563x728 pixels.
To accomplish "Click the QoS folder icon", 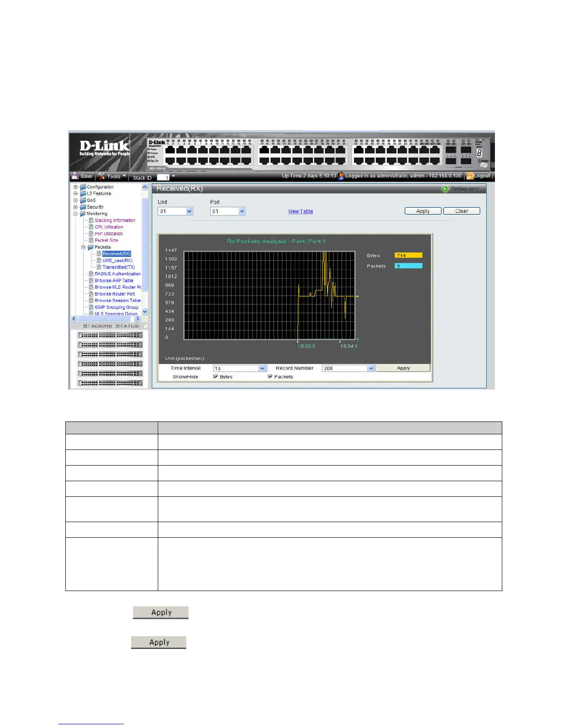I will coord(83,200).
